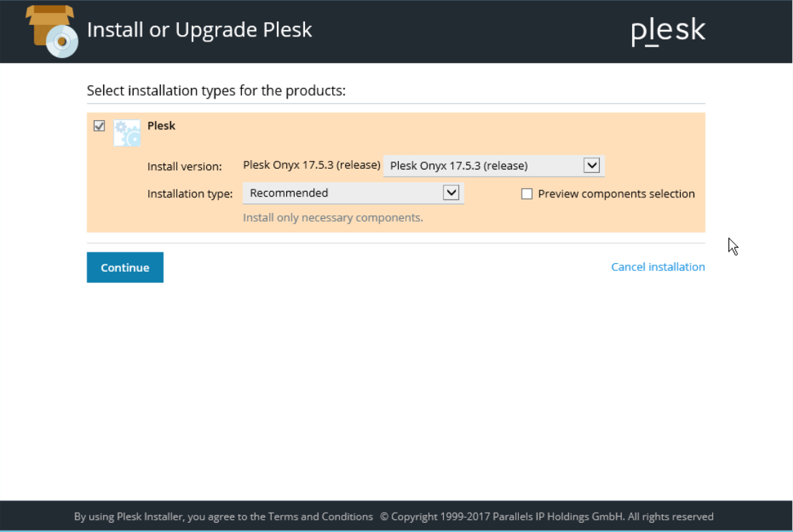
Task: Click the Install version dropdown arrow
Action: click(x=591, y=166)
